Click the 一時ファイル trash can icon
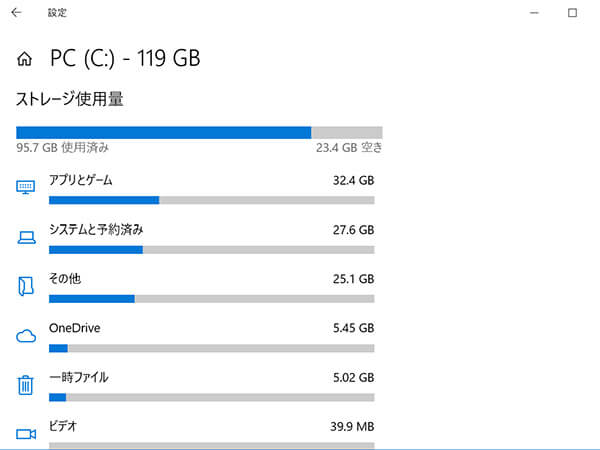Image resolution: width=600 pixels, height=450 pixels. [x=26, y=385]
